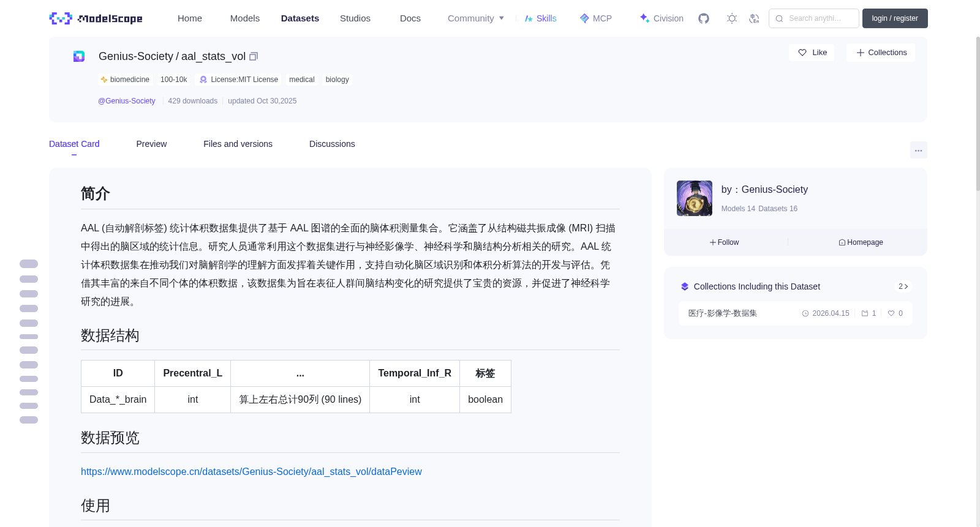Click the 429 downloads text
The height and width of the screenshot is (527, 980).
[x=193, y=101]
